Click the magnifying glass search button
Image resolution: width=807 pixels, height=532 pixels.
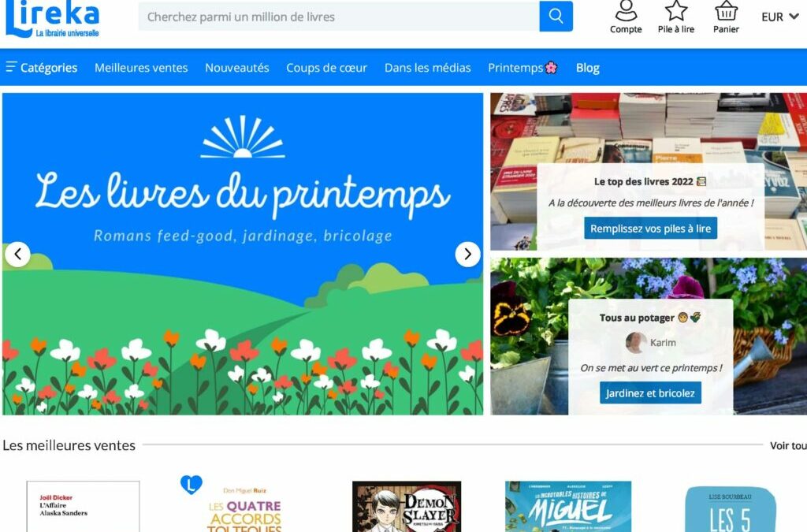(x=556, y=16)
